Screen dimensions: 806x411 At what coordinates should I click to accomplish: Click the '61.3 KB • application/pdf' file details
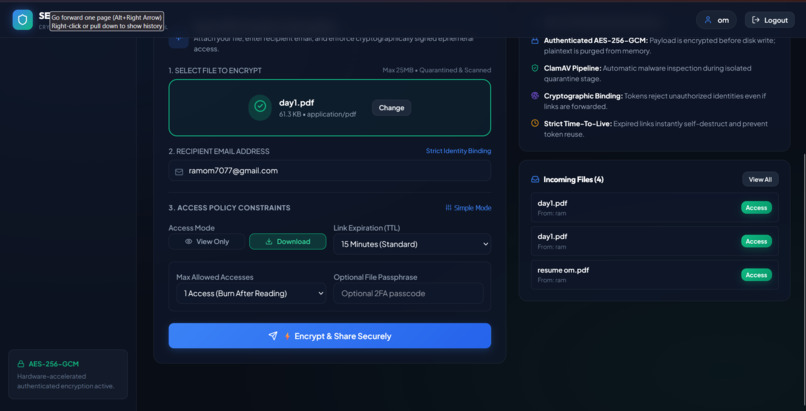pos(317,114)
